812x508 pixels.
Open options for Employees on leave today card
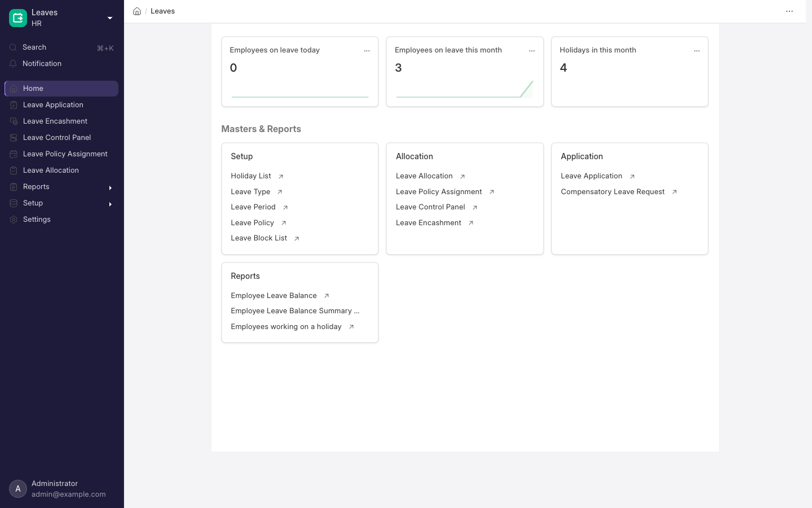click(x=367, y=51)
